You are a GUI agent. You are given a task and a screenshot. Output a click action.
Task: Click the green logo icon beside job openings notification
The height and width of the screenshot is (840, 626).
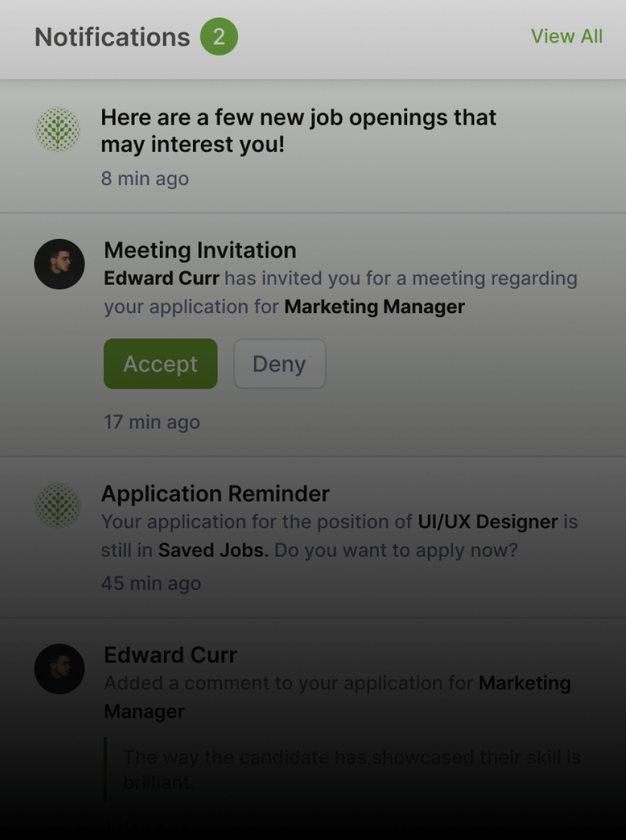pos(58,129)
